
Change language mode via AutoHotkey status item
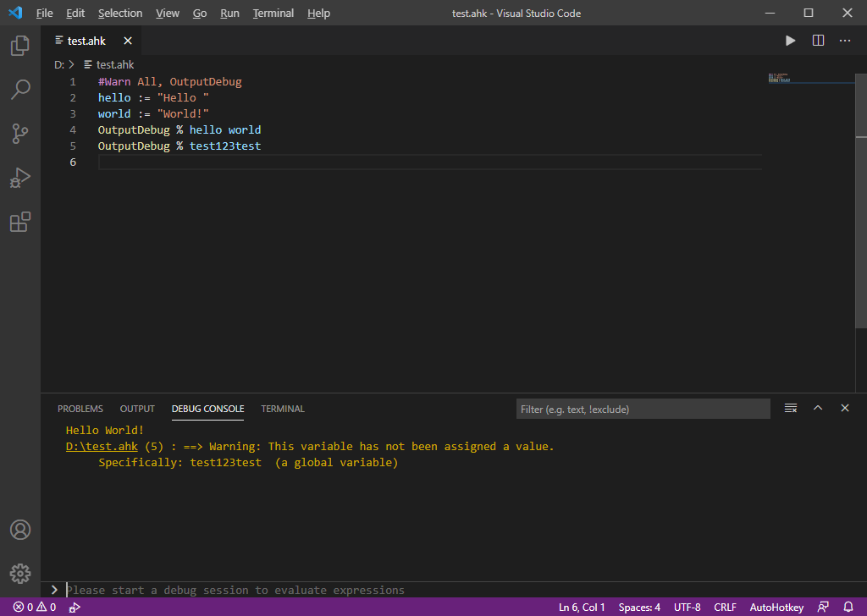click(776, 607)
